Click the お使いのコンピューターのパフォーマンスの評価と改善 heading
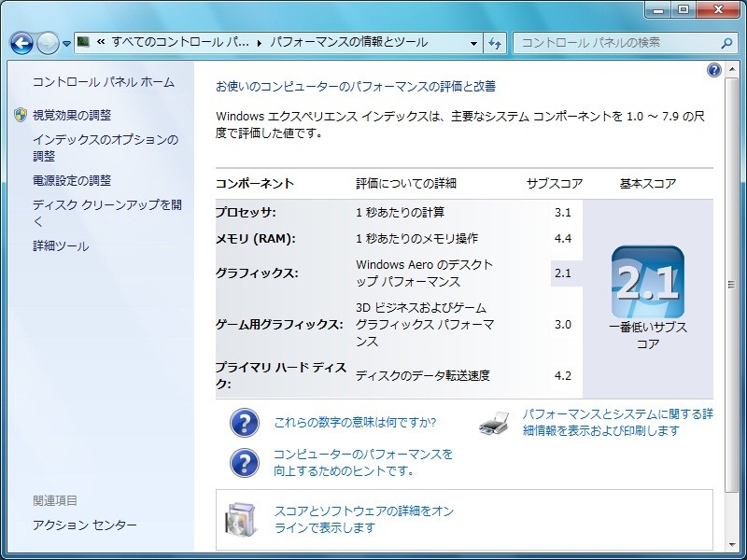Screen dimensions: 747x560 pos(356,86)
